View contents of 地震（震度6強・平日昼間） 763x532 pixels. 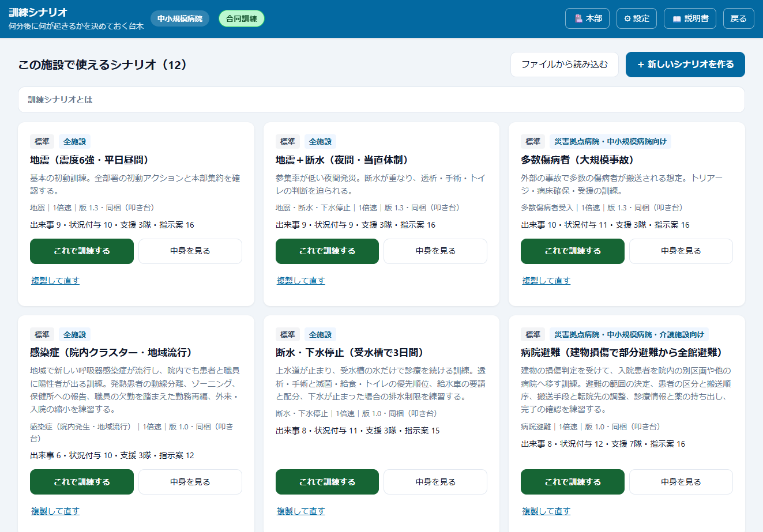pyautogui.click(x=190, y=251)
